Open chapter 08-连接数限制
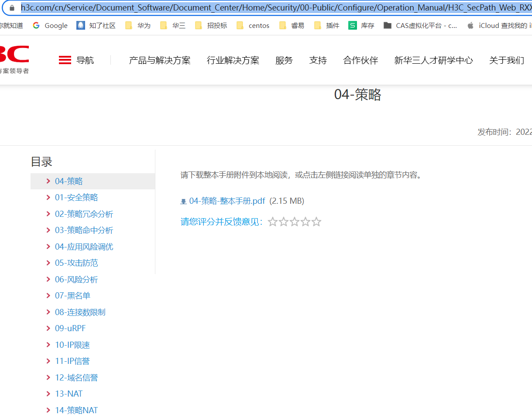The image size is (532, 418). pyautogui.click(x=80, y=312)
